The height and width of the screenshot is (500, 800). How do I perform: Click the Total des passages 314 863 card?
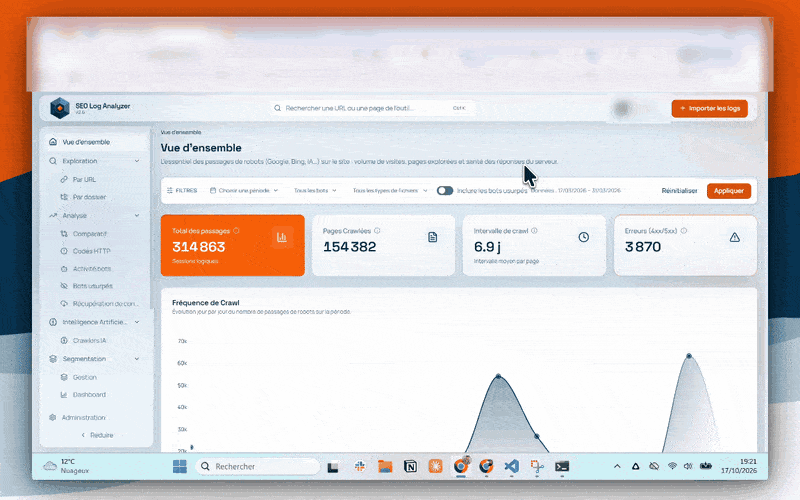[x=233, y=245]
